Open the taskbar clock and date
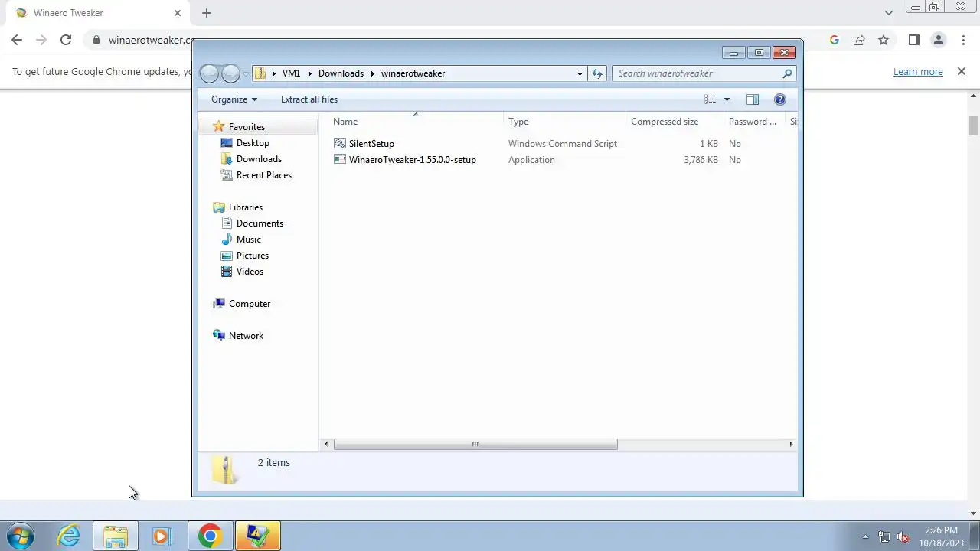The height and width of the screenshot is (551, 980). point(941,536)
